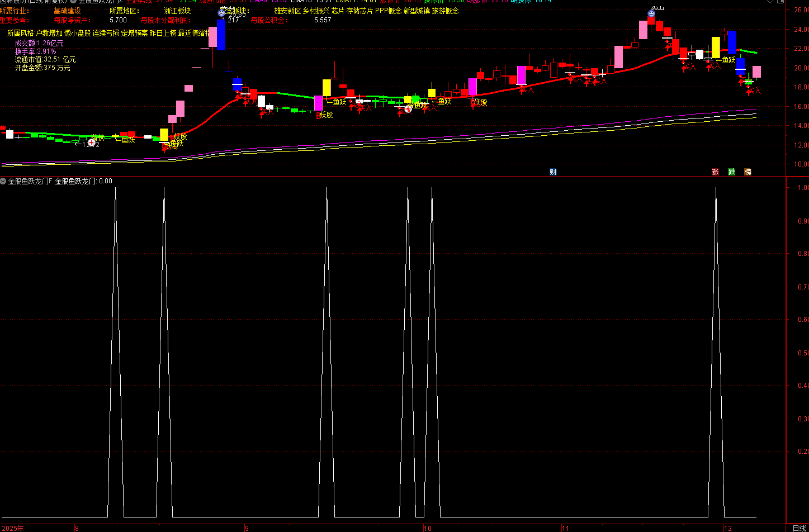Open the 金股鱼跃龙门F indicator title
Image resolution: width=809 pixels, height=532 pixels.
click(x=30, y=181)
